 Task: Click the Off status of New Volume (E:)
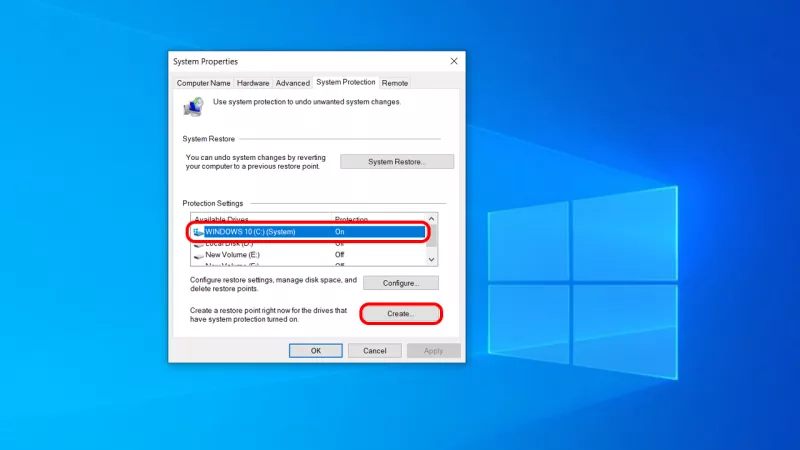point(339,255)
